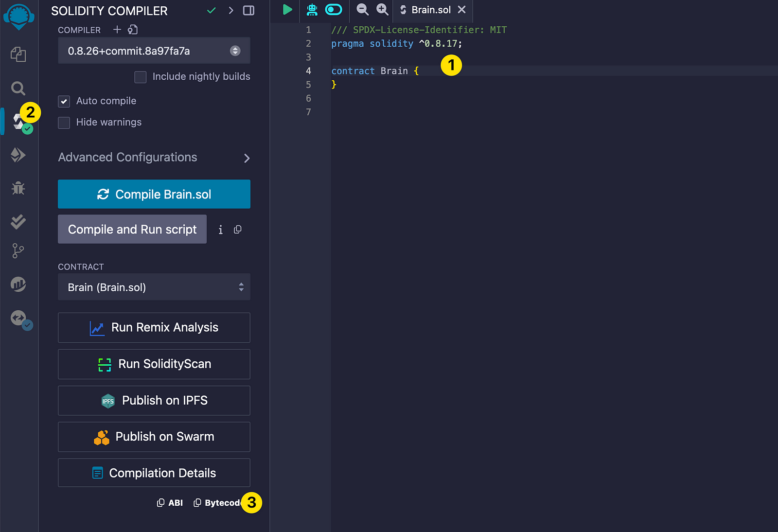Copy Bytecode to clipboard
The width and height of the screenshot is (778, 532).
pyautogui.click(x=217, y=503)
